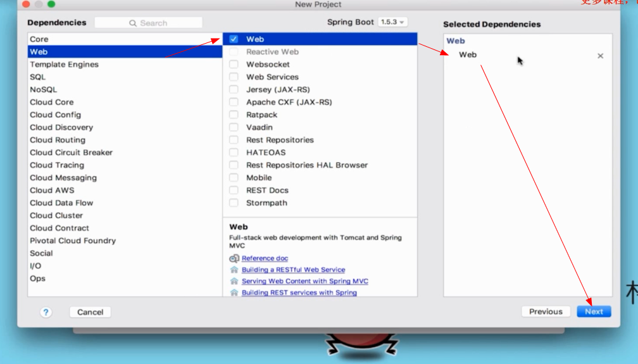This screenshot has height=364, width=638.
Task: Choose the Cloud Config category
Action: click(125, 115)
